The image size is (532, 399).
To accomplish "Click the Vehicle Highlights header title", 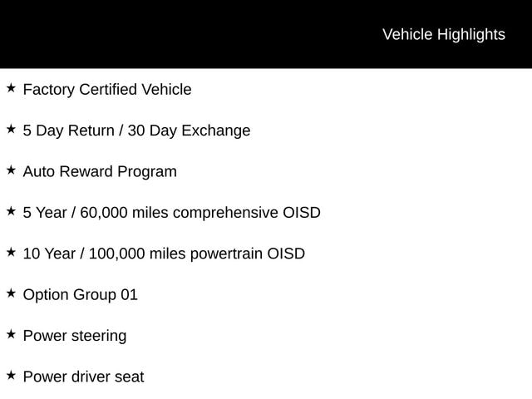I will [x=444, y=35].
